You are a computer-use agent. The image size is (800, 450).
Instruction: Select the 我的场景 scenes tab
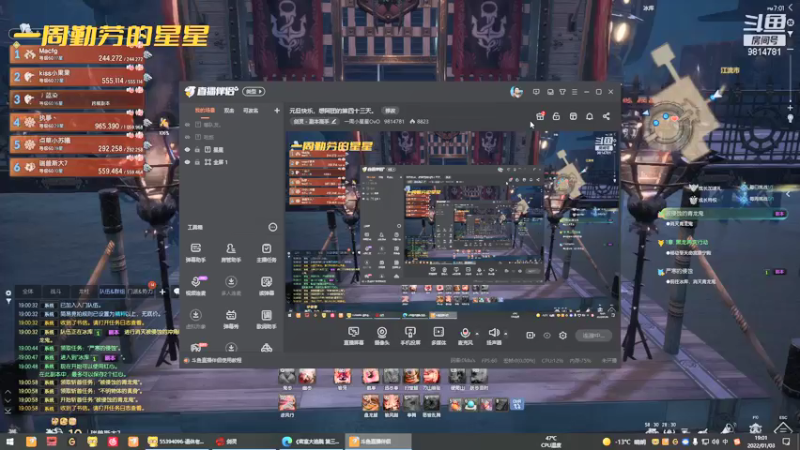pos(205,110)
